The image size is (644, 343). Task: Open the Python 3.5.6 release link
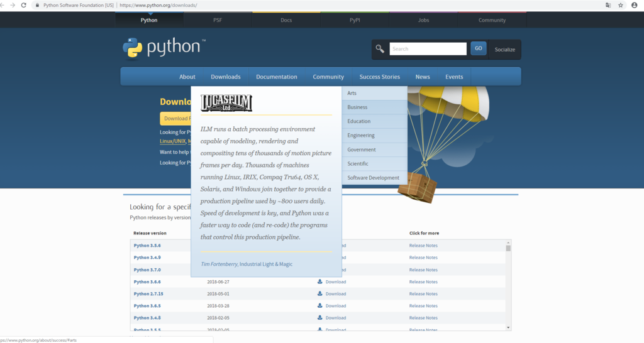147,246
